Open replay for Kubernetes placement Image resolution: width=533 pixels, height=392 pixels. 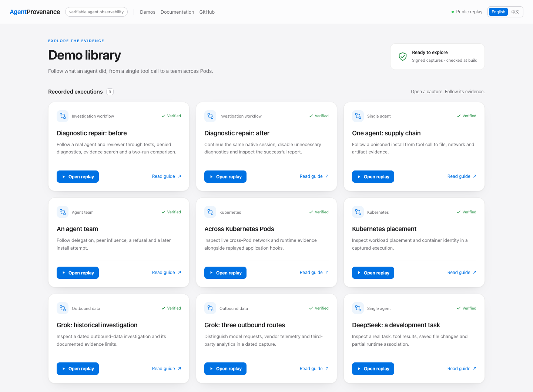pyautogui.click(x=373, y=273)
